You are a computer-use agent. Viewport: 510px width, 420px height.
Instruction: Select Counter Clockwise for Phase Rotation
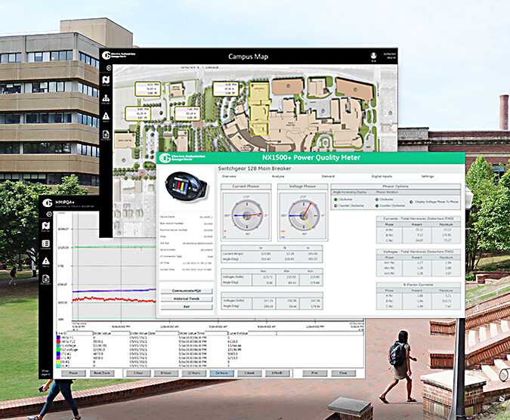click(377, 205)
